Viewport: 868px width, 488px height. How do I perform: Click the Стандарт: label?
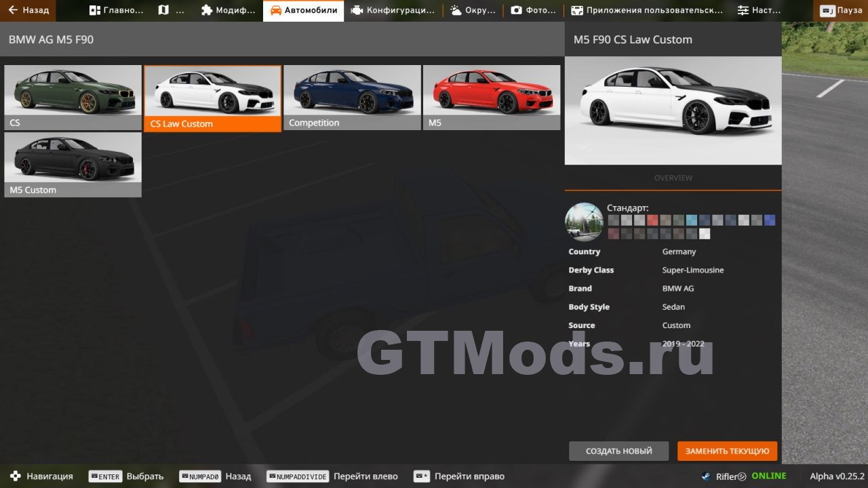[x=627, y=208]
